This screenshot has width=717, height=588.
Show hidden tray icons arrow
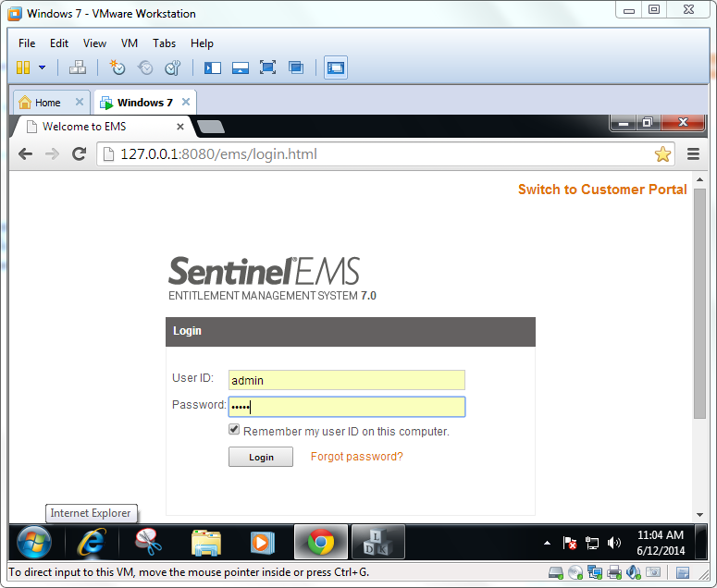547,543
